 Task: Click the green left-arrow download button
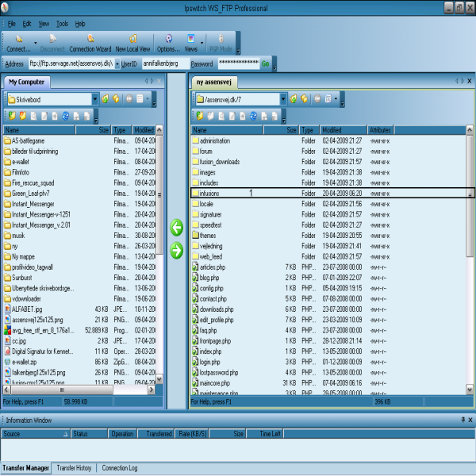coord(176,228)
